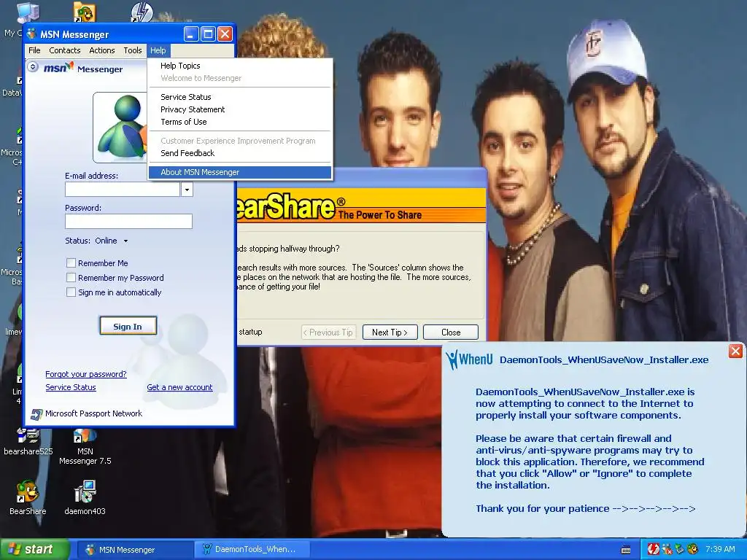Open the MSN Messenger tray icon
Viewport: 747px width, 560px height.
tap(667, 549)
